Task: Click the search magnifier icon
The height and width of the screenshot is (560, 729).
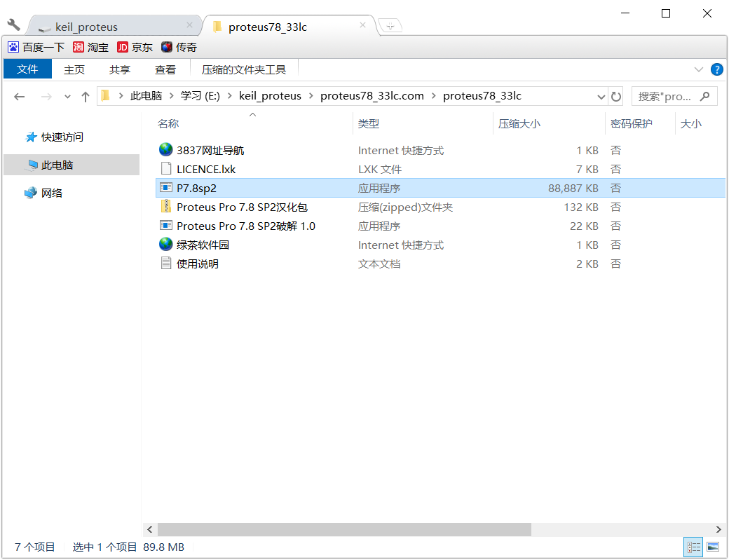Action: coord(705,97)
